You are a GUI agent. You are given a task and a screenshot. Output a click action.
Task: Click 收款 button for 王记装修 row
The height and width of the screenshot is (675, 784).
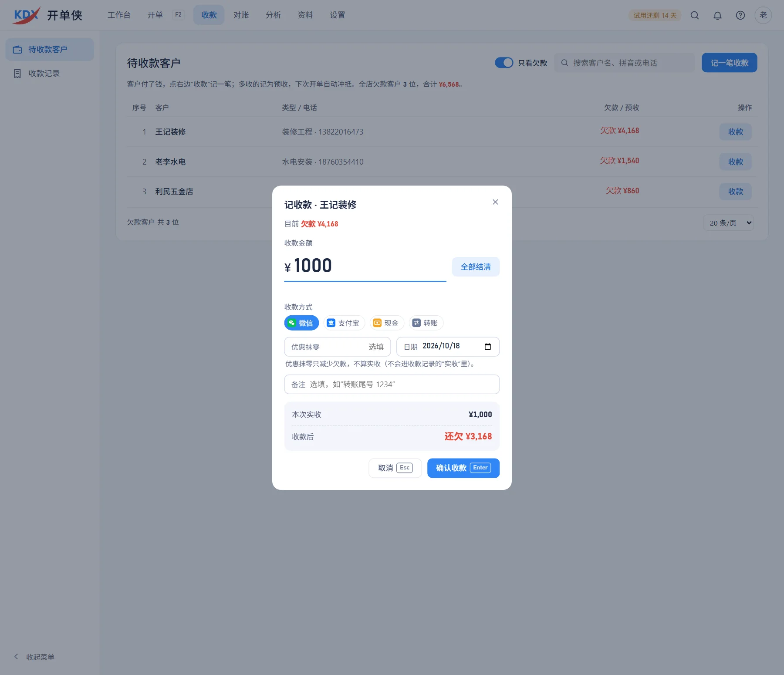(x=736, y=132)
